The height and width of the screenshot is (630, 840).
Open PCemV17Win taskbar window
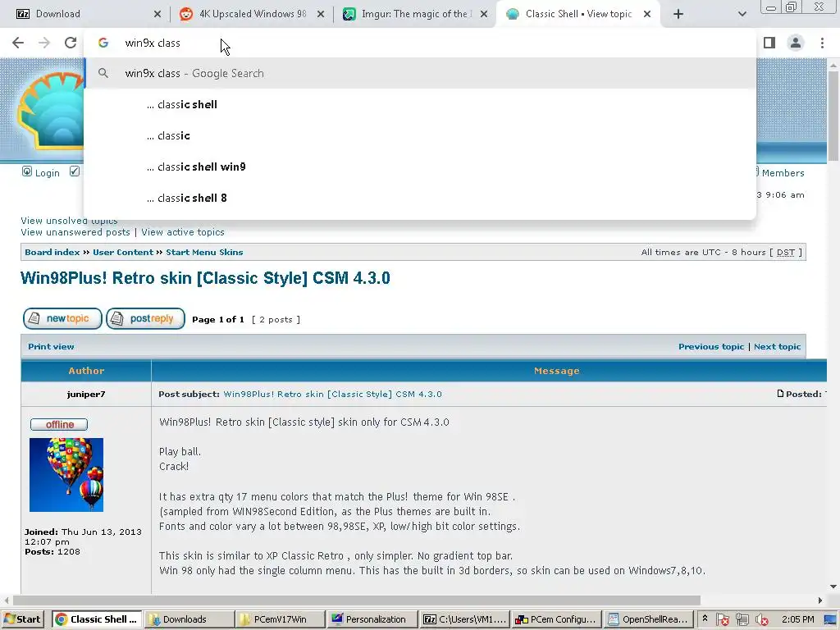[280, 619]
